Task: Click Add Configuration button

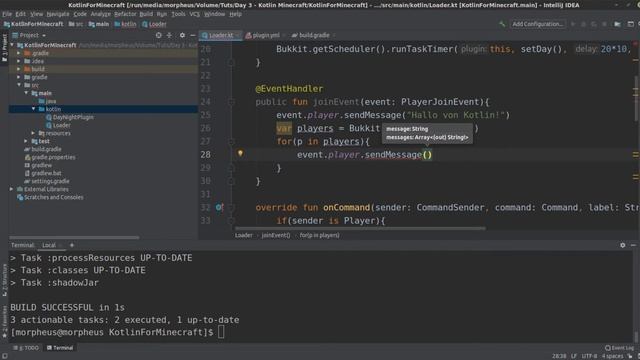Action: [x=537, y=24]
